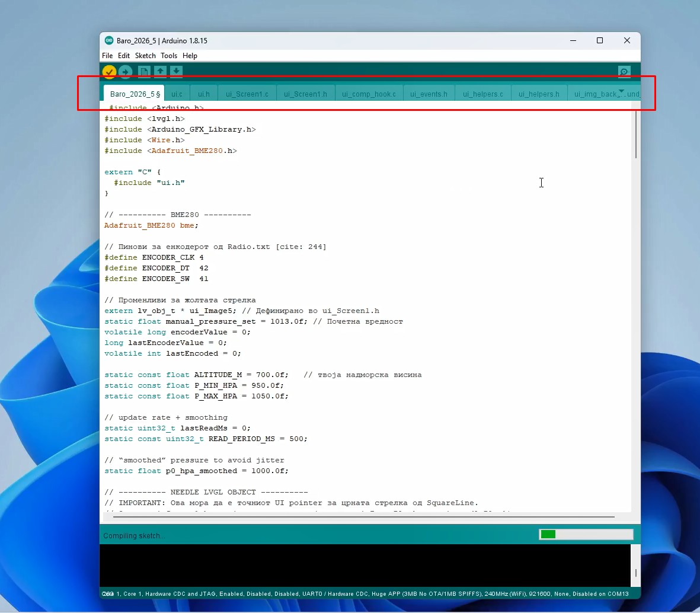Click the compile progress bar
The width and height of the screenshot is (700, 613).
[x=586, y=535]
